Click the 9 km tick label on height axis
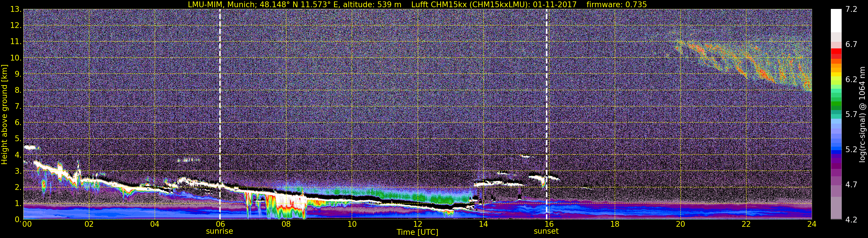Screen dimensions: 868x238 tap(18, 74)
